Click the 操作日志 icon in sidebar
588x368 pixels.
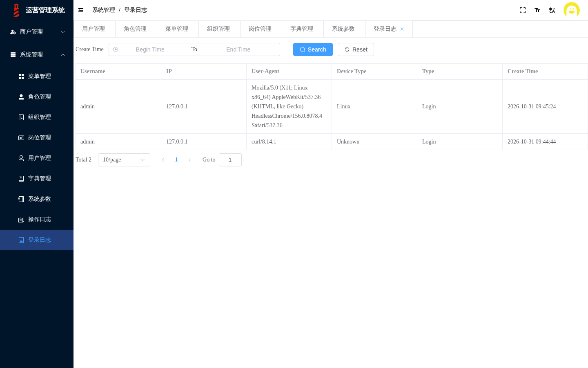(x=21, y=220)
